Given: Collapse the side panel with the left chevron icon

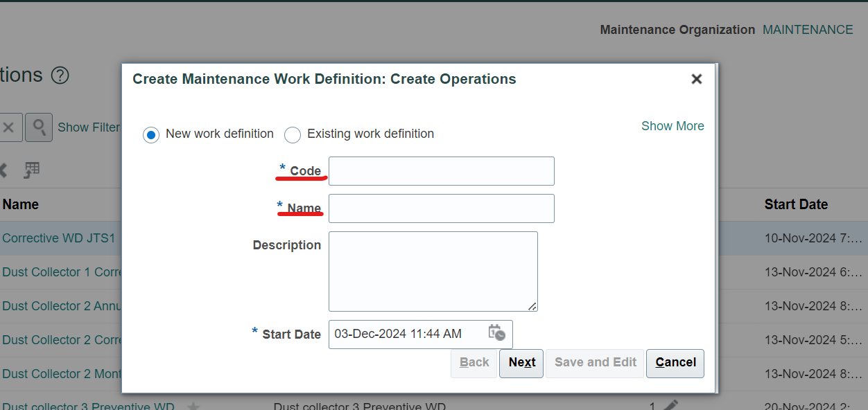Looking at the screenshot, I should [5, 170].
